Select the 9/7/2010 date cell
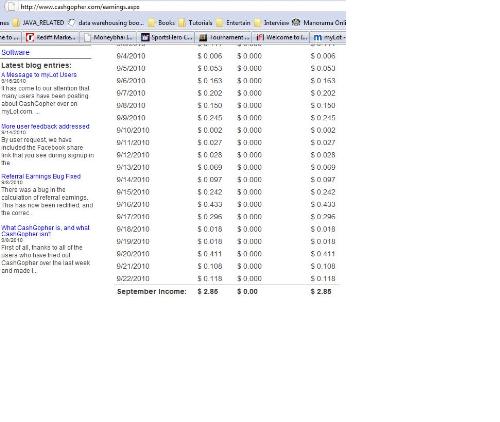 [131, 93]
